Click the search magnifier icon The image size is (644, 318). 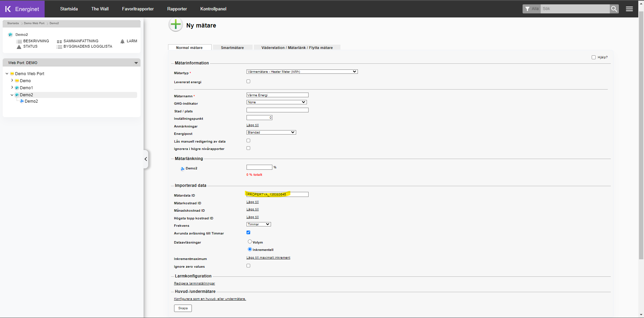614,9
